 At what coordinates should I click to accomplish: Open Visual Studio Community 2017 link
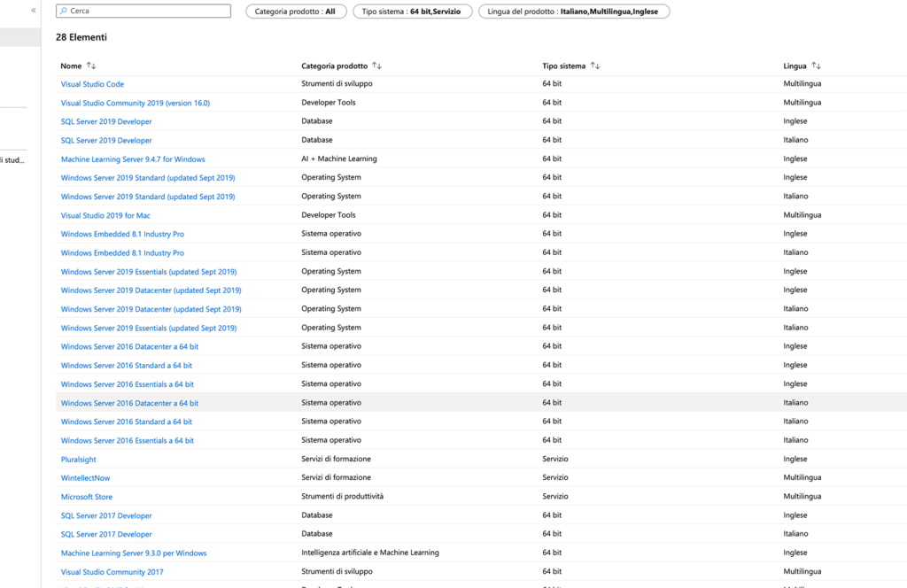tap(112, 572)
